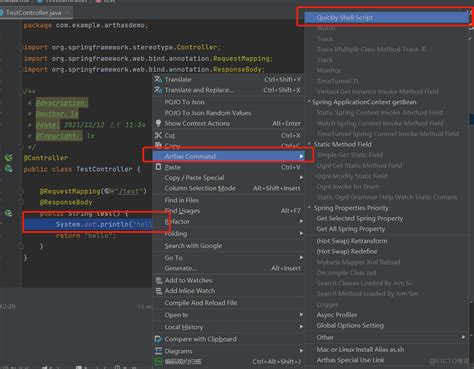Click the Add to Watches icon
This screenshot has width=474, height=369.
(x=159, y=280)
